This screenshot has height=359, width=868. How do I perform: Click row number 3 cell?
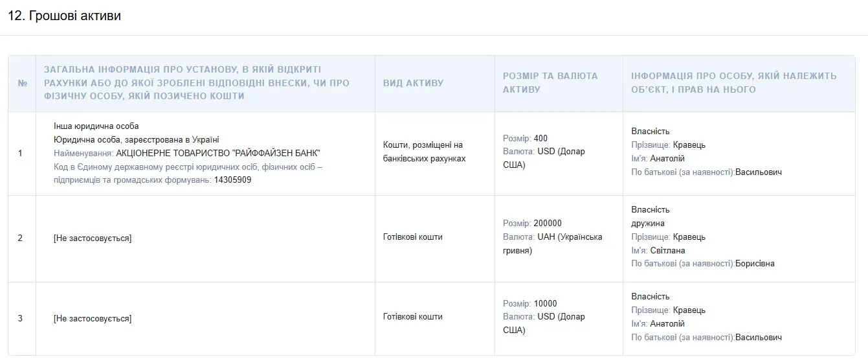20,318
